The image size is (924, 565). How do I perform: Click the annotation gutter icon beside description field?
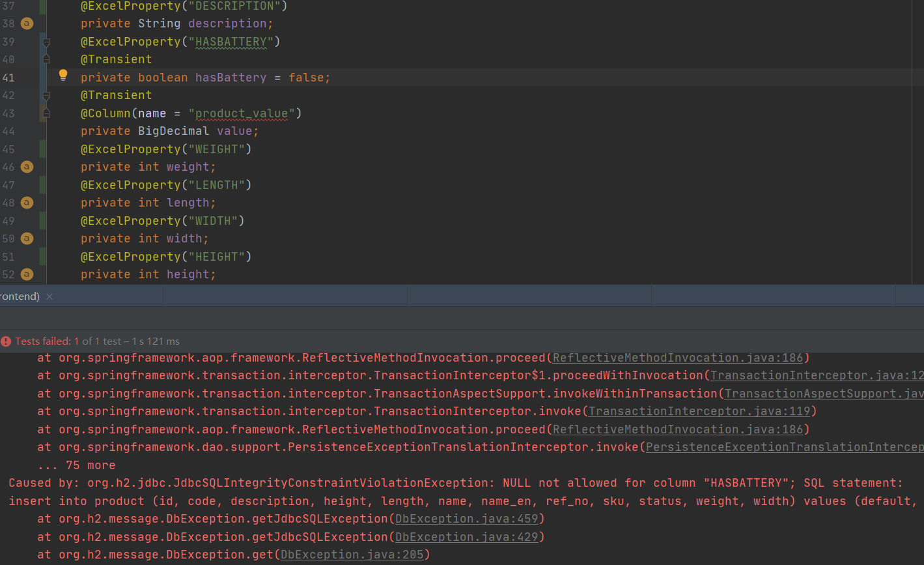(x=27, y=23)
